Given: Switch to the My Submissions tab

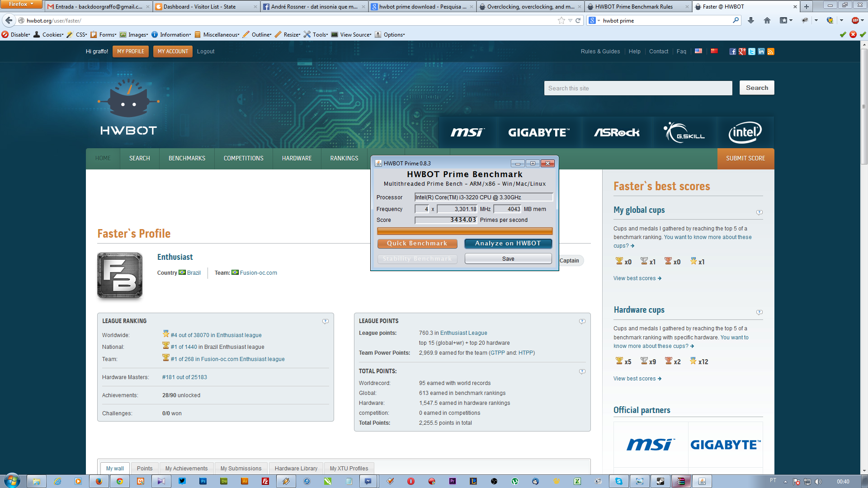Looking at the screenshot, I should click(x=241, y=469).
